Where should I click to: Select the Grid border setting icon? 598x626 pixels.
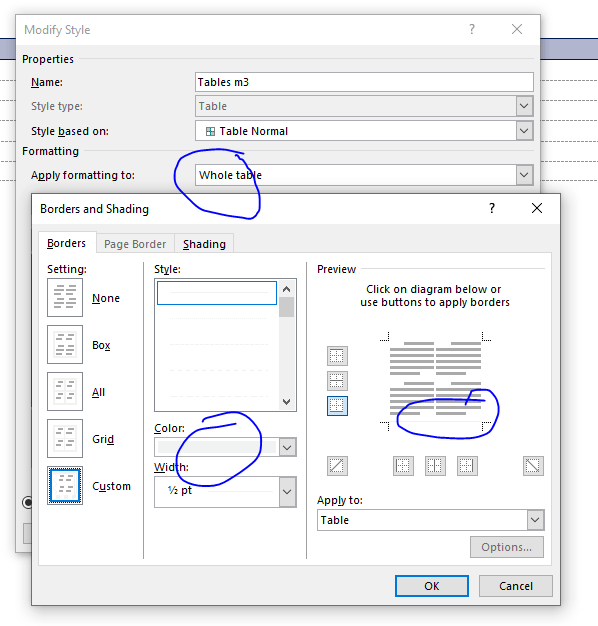[65, 438]
